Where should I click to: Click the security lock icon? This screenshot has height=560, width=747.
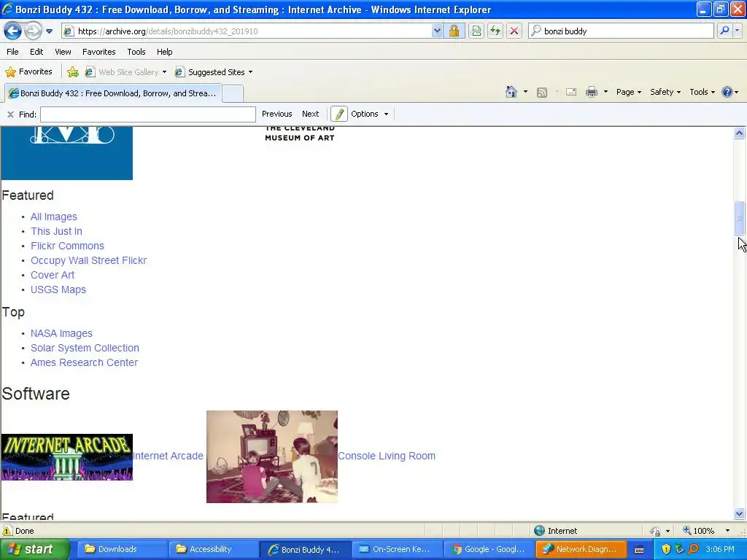(x=454, y=31)
